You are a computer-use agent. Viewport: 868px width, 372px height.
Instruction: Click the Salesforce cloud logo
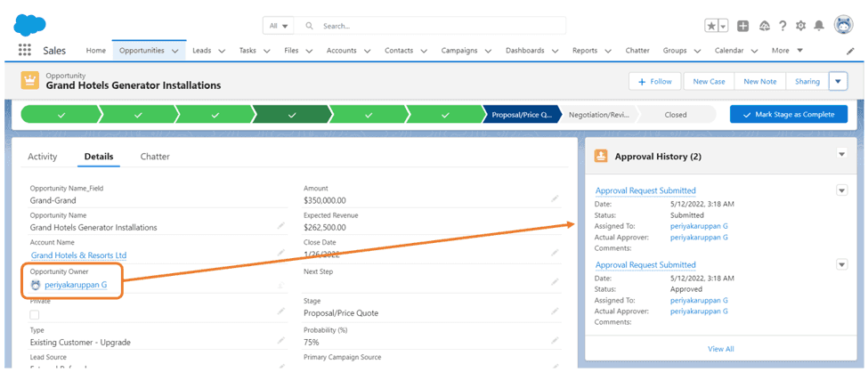[x=29, y=24]
